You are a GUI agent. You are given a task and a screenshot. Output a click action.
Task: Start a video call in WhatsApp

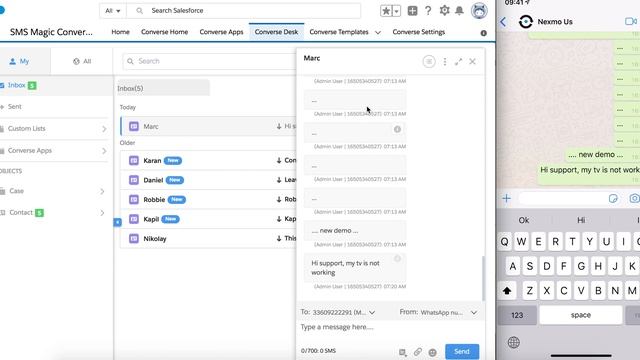coord(631,21)
